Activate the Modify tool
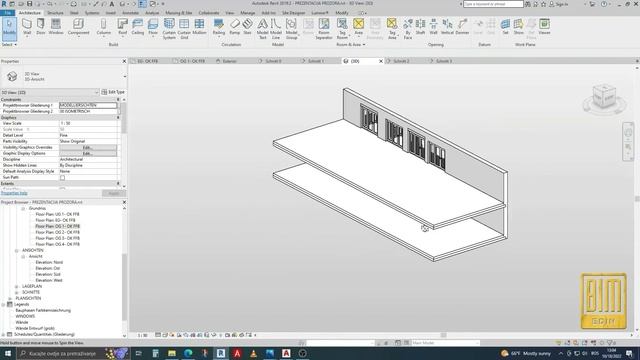Image resolution: width=640 pixels, height=360 pixels. tap(9, 28)
